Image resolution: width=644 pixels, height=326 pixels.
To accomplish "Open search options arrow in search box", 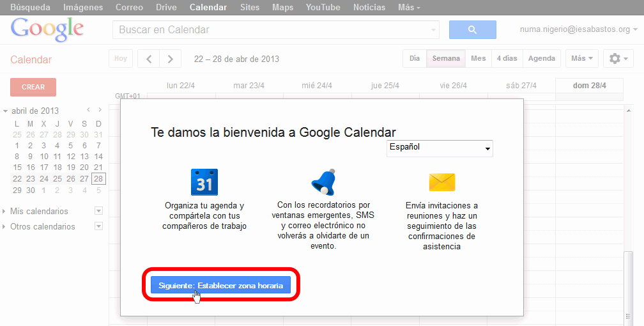I will point(433,30).
